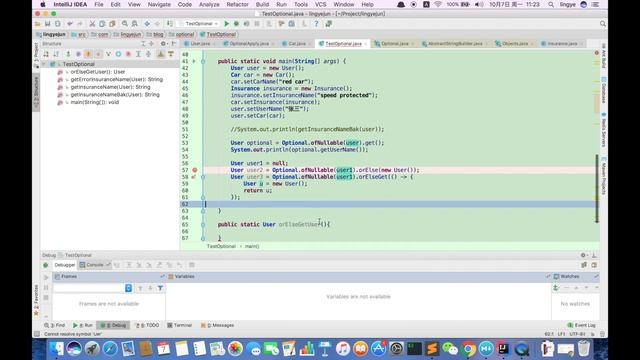The width and height of the screenshot is (640, 360).
Task: Click the Structure panel settings gear
Action: click(x=163, y=44)
